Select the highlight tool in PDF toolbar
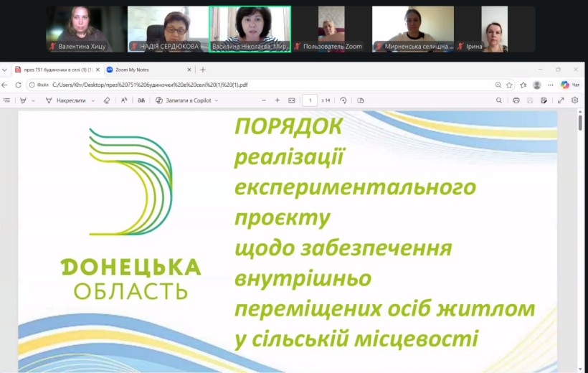588x373 pixels. point(23,100)
